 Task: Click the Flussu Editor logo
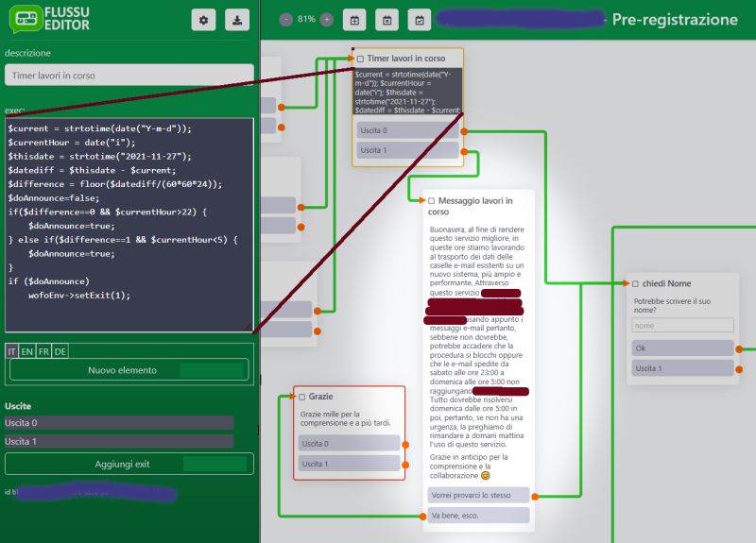(x=47, y=19)
